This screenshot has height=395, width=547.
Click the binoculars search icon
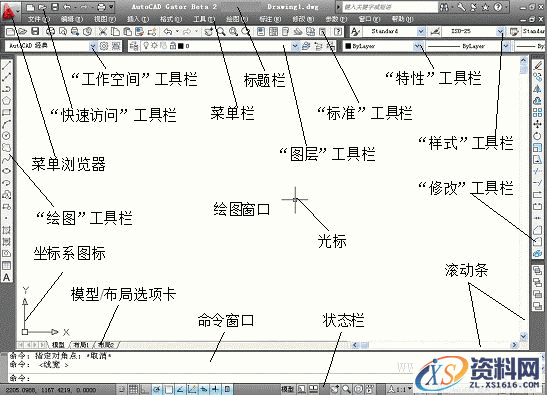[444, 7]
